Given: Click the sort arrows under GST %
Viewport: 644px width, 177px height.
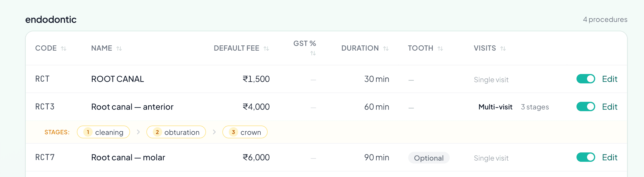Looking at the screenshot, I should [x=313, y=53].
